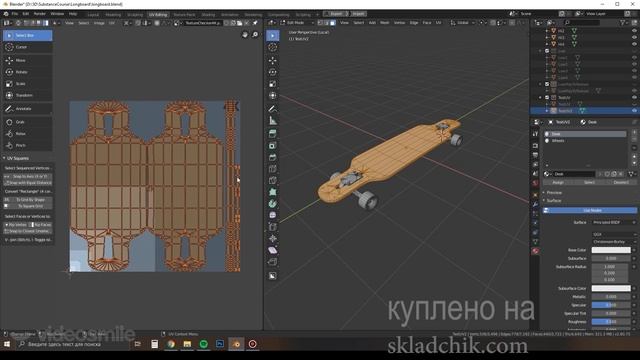Collapse the Surface section in material properties

point(553,201)
